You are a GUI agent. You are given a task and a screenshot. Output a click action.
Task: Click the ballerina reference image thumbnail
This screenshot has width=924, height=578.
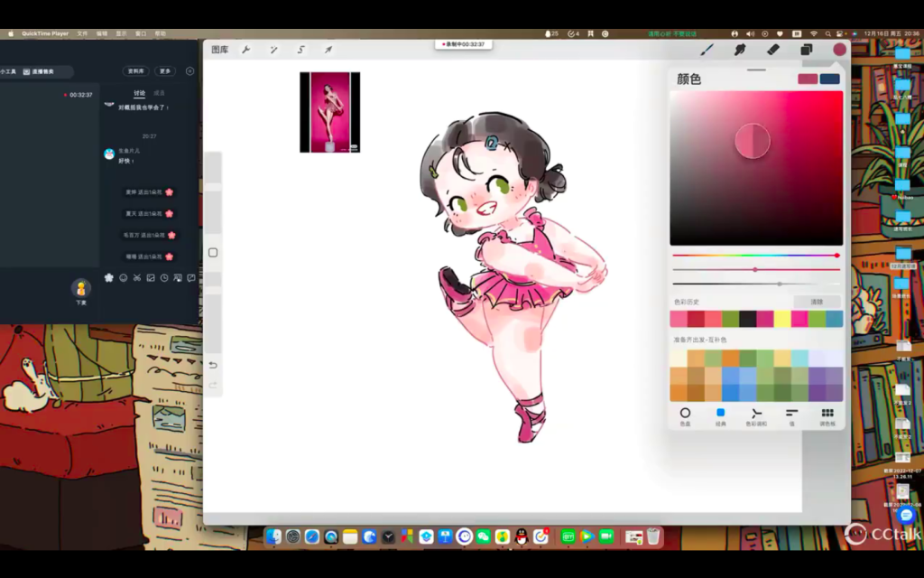329,112
